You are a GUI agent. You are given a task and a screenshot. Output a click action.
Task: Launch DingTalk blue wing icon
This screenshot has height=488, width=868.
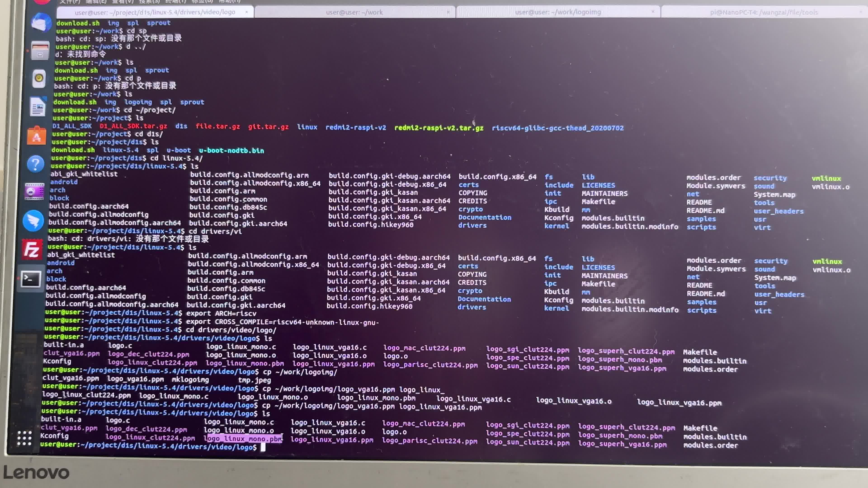(x=33, y=221)
